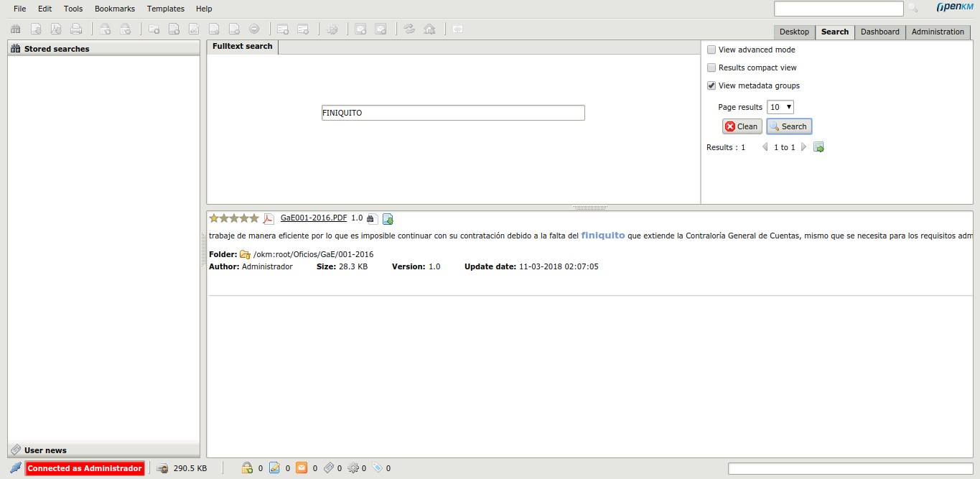This screenshot has height=479, width=980.
Task: Switch to the Dashboard tab
Action: [879, 32]
